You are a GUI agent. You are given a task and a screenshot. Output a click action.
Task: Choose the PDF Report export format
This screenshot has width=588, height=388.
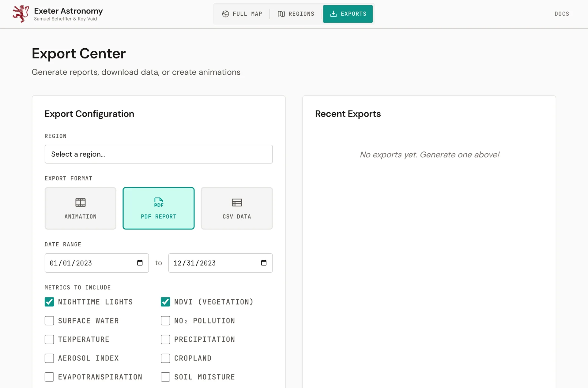[159, 208]
